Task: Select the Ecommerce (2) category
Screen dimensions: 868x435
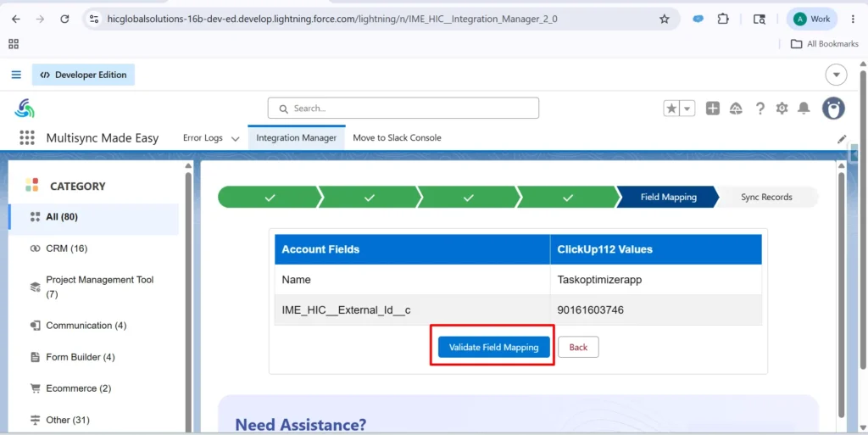Action: [93, 388]
